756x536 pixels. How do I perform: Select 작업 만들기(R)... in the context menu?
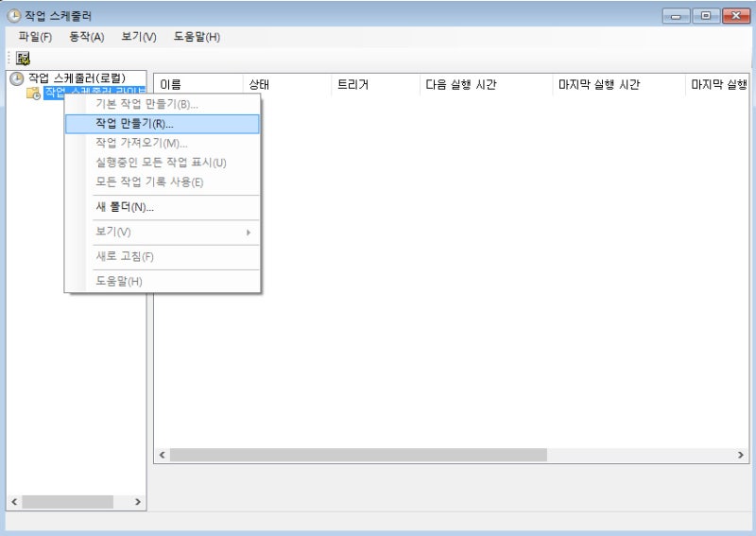coord(163,124)
